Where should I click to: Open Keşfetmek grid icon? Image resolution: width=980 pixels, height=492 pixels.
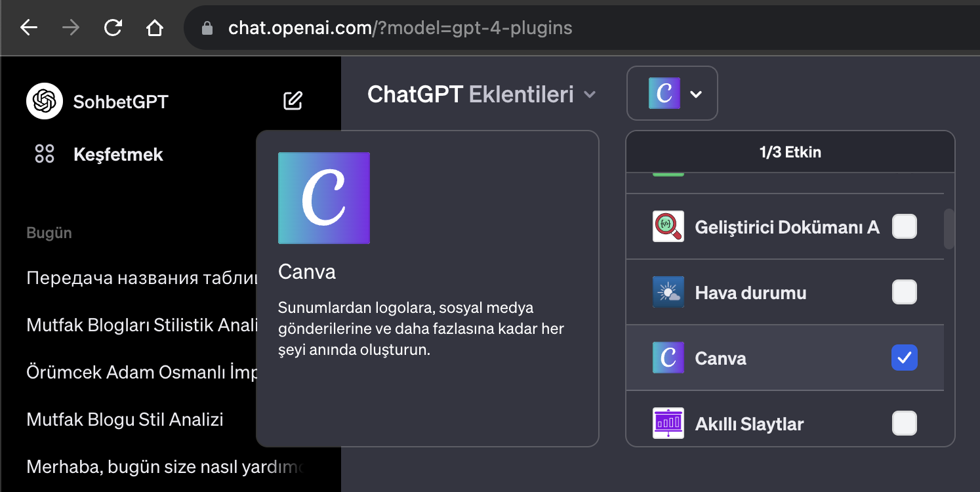click(45, 154)
